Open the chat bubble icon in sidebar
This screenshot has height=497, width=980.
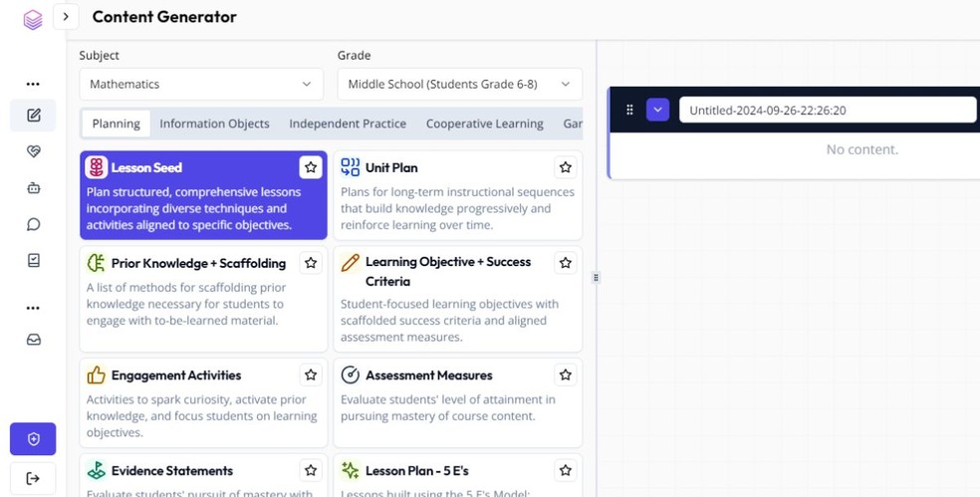pyautogui.click(x=33, y=224)
